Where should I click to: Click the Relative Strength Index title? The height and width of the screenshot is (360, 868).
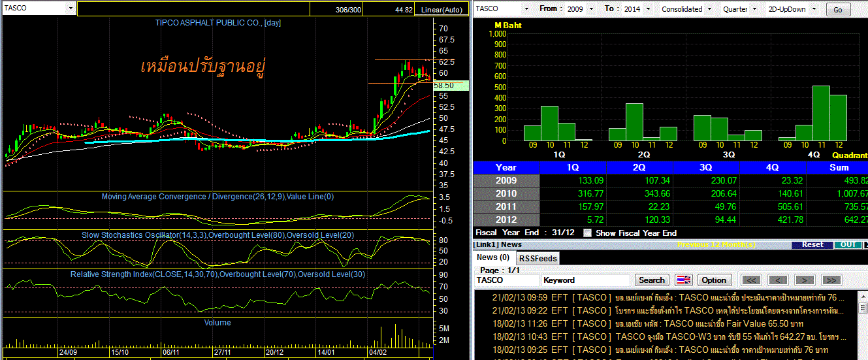tap(218, 274)
